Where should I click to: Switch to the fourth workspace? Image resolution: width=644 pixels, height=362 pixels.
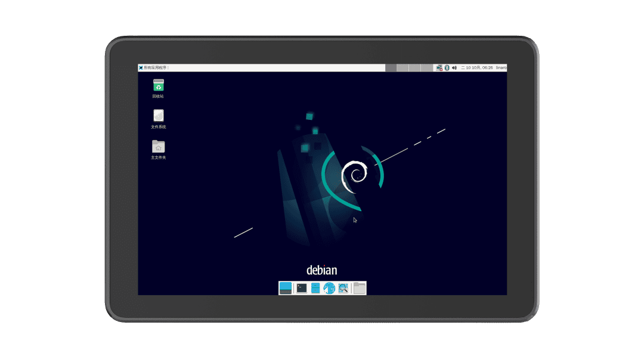(427, 68)
